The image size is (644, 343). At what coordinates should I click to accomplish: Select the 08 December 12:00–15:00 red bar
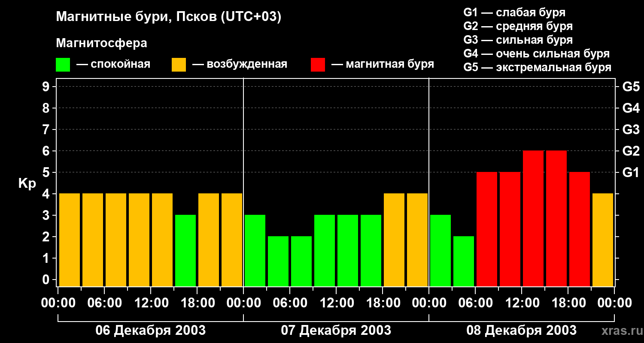point(533,218)
